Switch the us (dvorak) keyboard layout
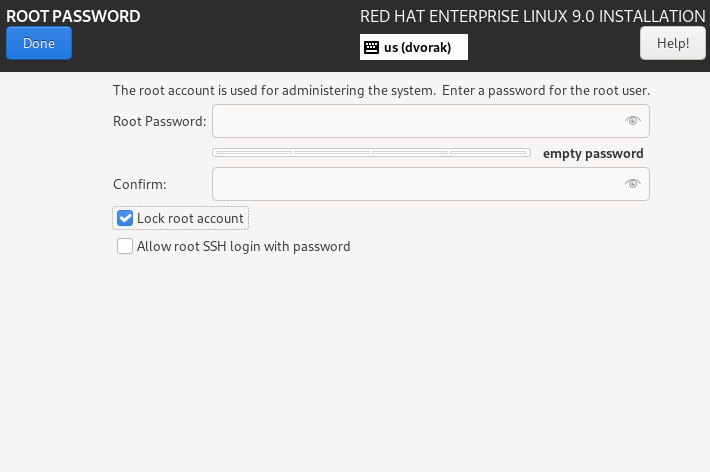 pyautogui.click(x=417, y=47)
